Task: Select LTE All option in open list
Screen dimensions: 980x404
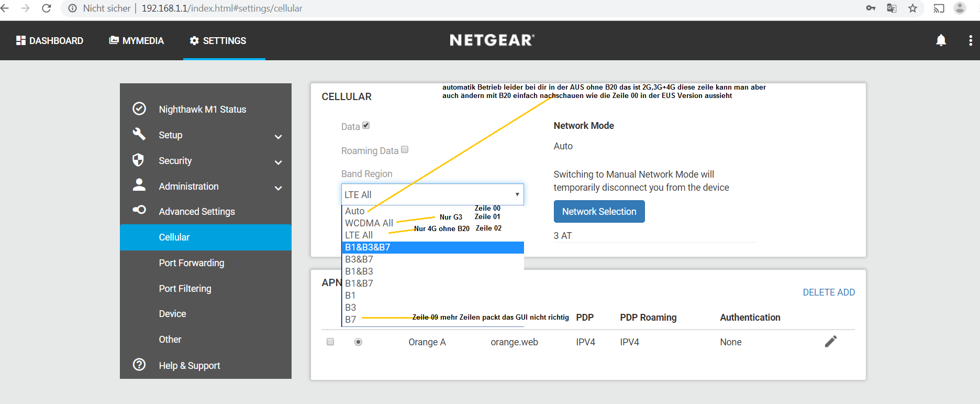Action: (433, 235)
